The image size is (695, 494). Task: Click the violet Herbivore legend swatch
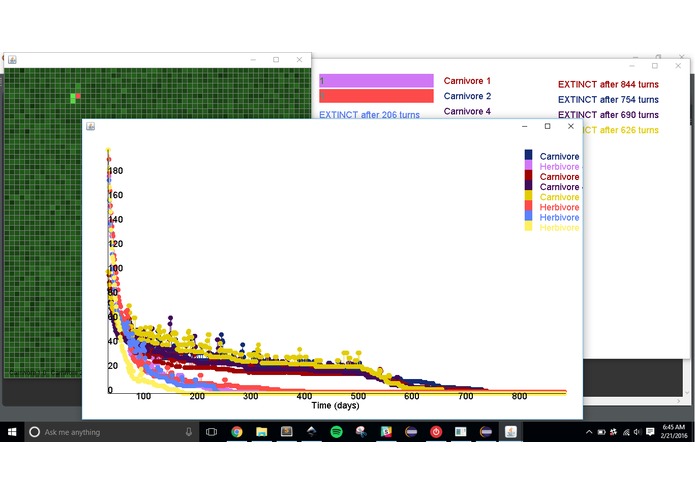point(528,165)
